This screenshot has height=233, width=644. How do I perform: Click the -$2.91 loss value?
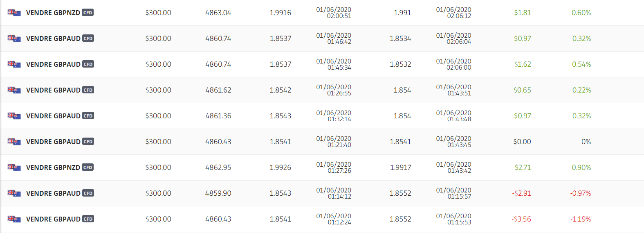[x=521, y=193]
